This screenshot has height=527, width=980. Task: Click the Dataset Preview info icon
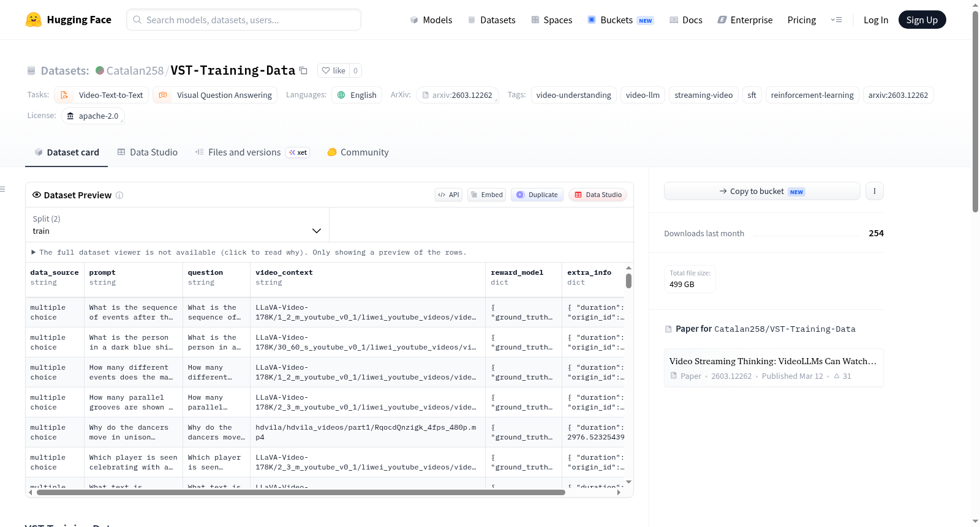[119, 195]
